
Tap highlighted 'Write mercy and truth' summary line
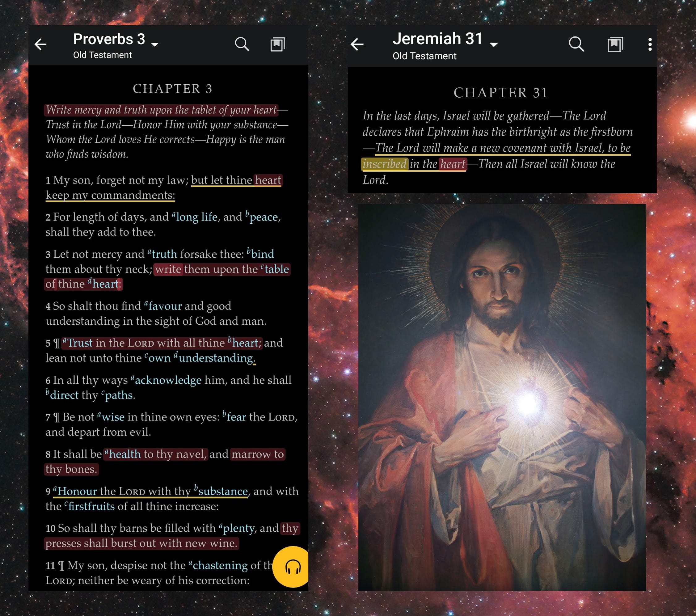[x=161, y=110]
